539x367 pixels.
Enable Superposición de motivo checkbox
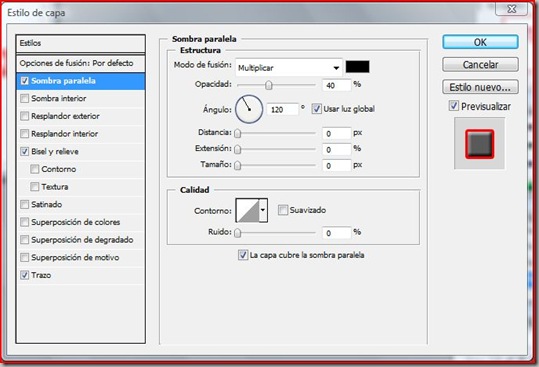pos(24,257)
